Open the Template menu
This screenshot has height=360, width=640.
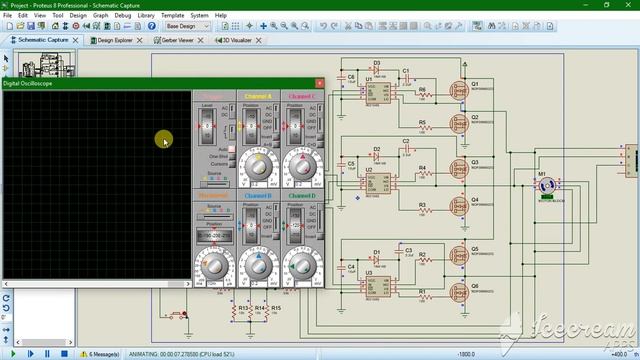[x=173, y=16]
